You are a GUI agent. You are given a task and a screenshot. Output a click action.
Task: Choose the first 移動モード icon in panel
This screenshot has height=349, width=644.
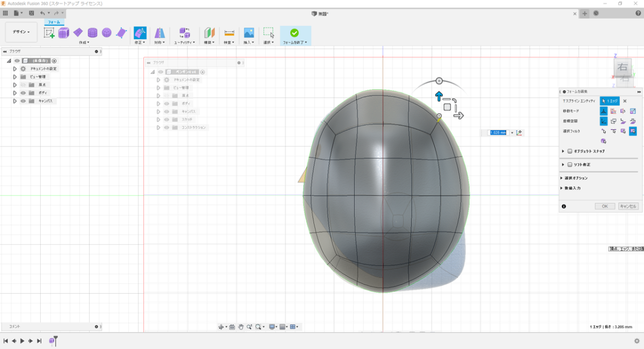click(x=603, y=111)
